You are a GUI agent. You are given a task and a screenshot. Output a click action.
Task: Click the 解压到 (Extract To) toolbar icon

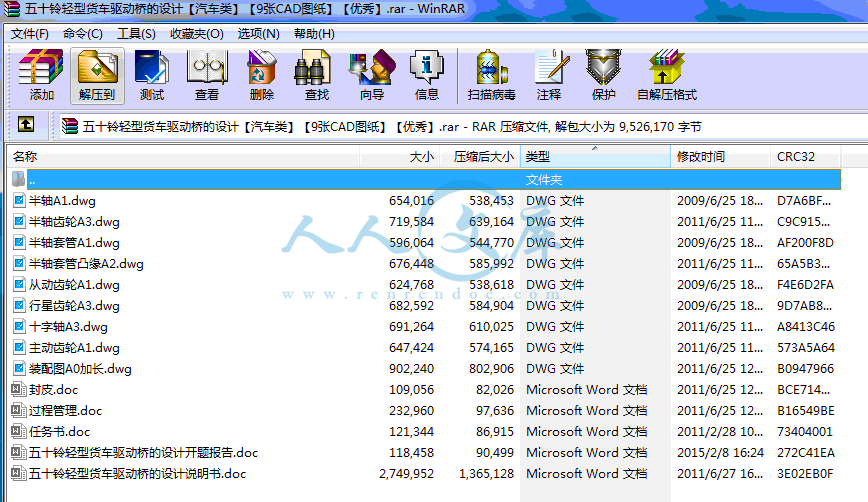[x=97, y=75]
